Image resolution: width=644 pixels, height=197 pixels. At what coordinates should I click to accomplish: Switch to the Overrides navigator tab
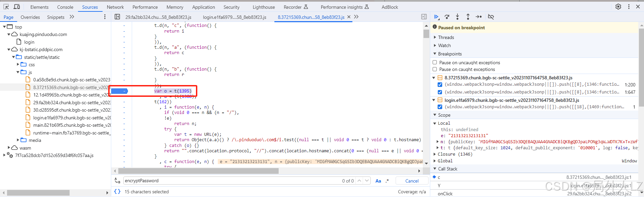click(x=30, y=17)
